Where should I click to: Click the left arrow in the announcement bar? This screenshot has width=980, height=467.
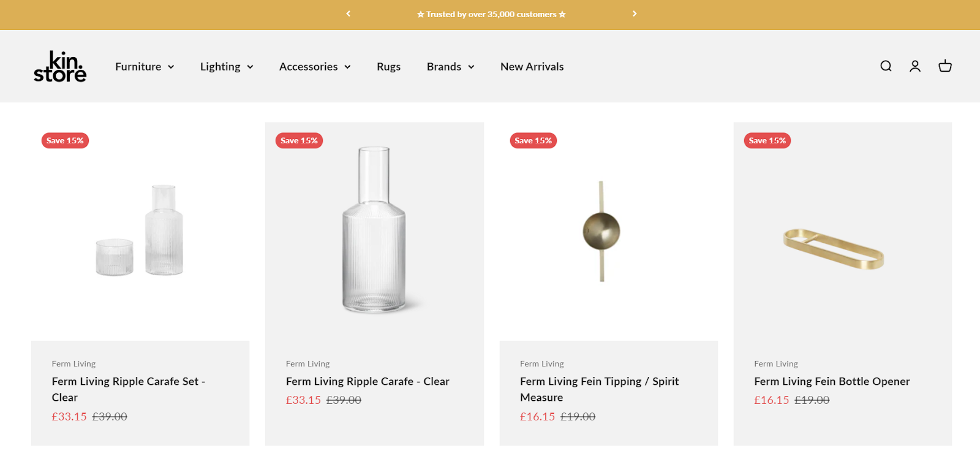[x=347, y=13]
